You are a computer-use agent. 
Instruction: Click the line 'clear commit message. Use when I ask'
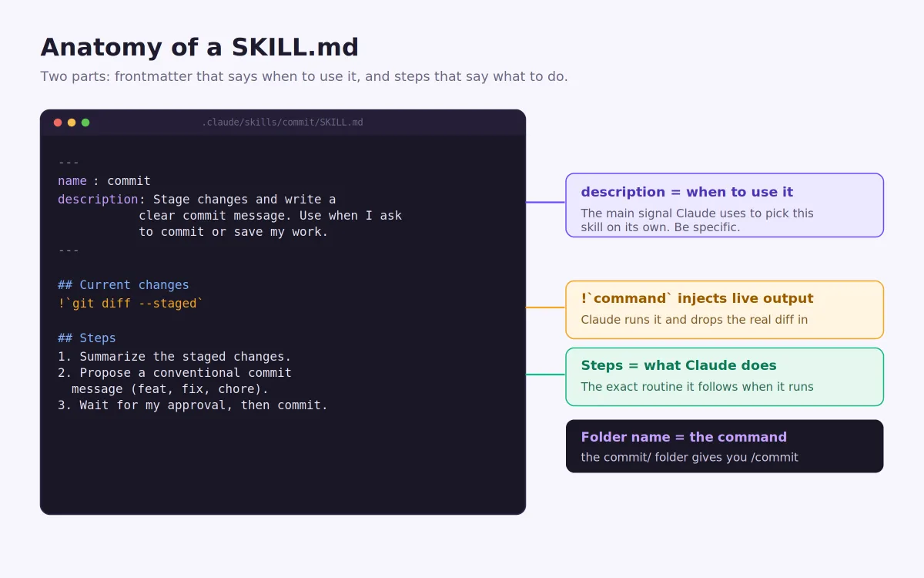point(270,216)
